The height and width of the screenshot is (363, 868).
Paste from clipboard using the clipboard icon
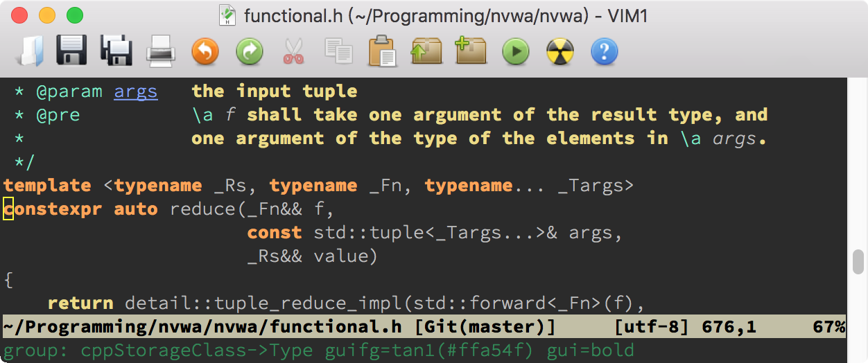(x=382, y=51)
